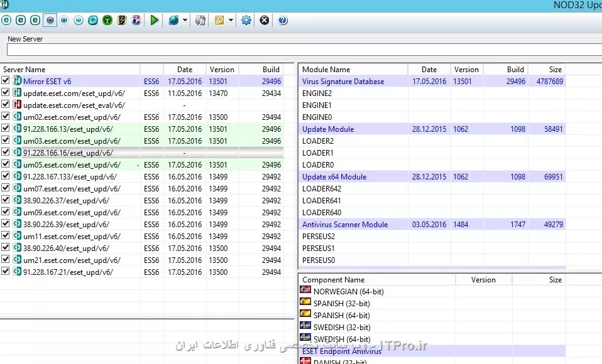
Task: Click the icon next to 38.90.226.37/eset_upd/v6/
Action: [x=17, y=200]
